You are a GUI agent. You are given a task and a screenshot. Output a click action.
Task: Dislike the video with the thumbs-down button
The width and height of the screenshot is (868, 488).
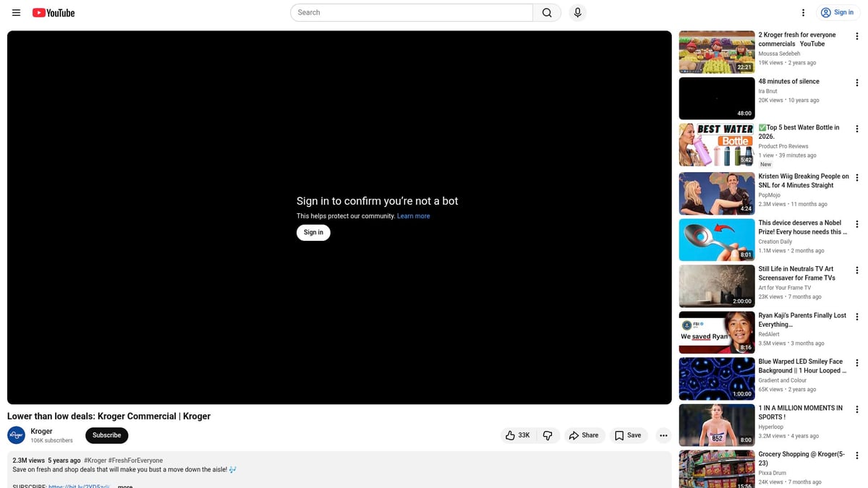point(548,435)
